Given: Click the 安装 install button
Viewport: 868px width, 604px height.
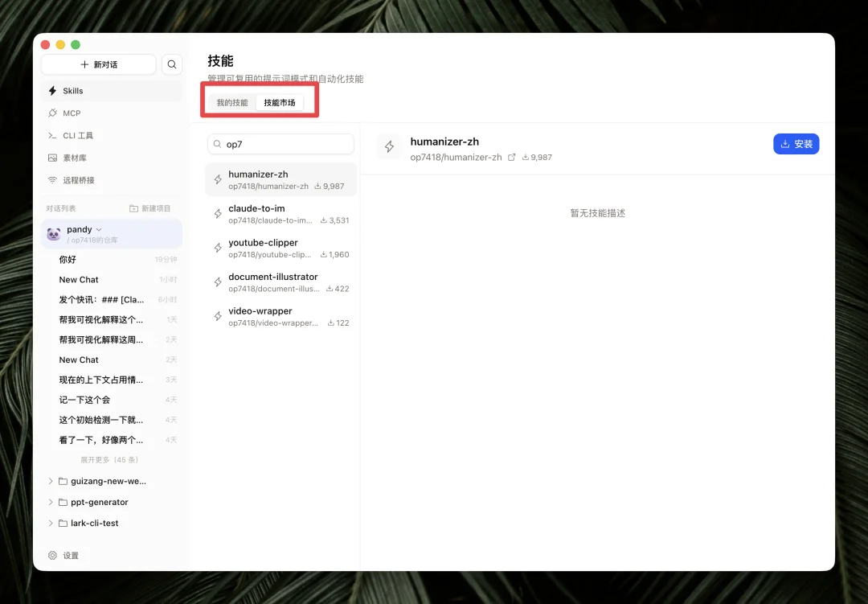Looking at the screenshot, I should 796,144.
